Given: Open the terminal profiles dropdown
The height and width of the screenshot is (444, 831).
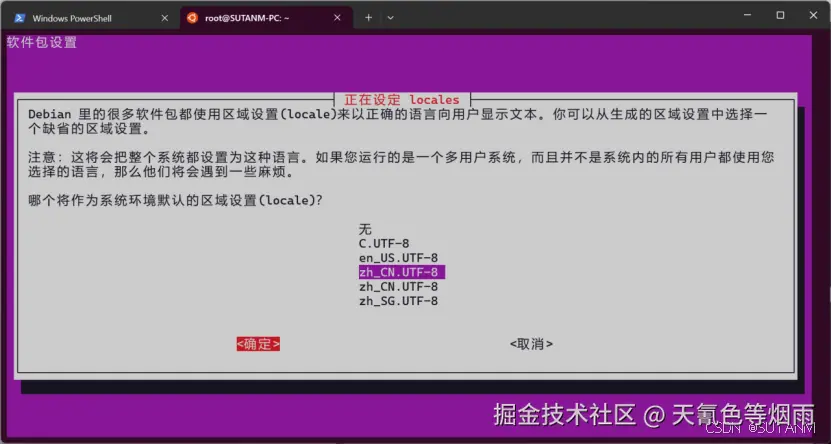Looking at the screenshot, I should coord(391,18).
